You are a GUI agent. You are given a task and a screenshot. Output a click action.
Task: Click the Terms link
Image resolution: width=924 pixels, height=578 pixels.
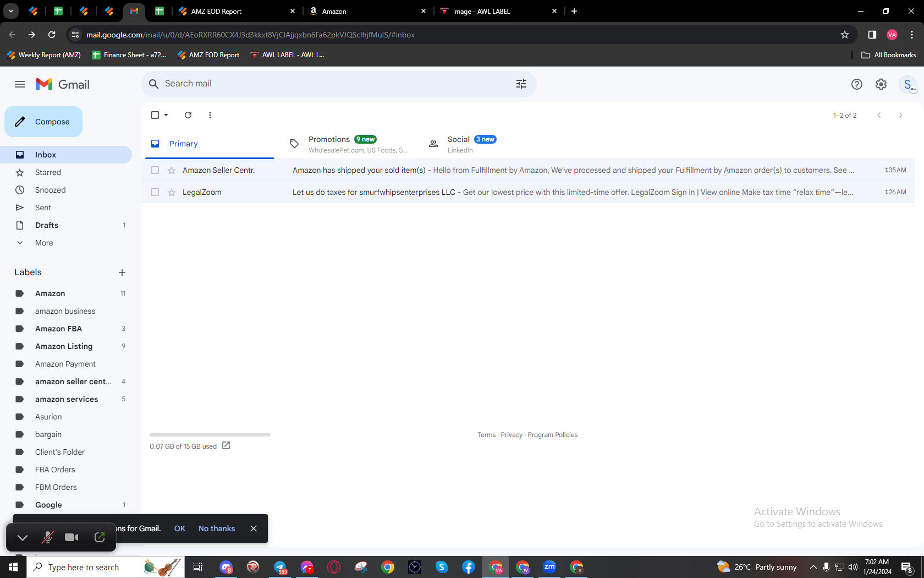coord(486,435)
